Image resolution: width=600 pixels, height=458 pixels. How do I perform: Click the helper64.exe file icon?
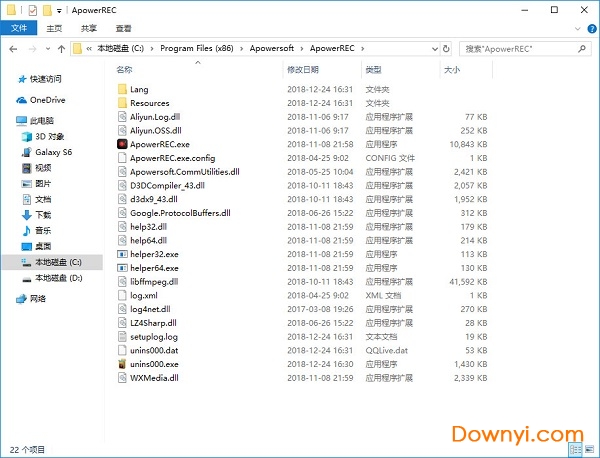point(122,268)
